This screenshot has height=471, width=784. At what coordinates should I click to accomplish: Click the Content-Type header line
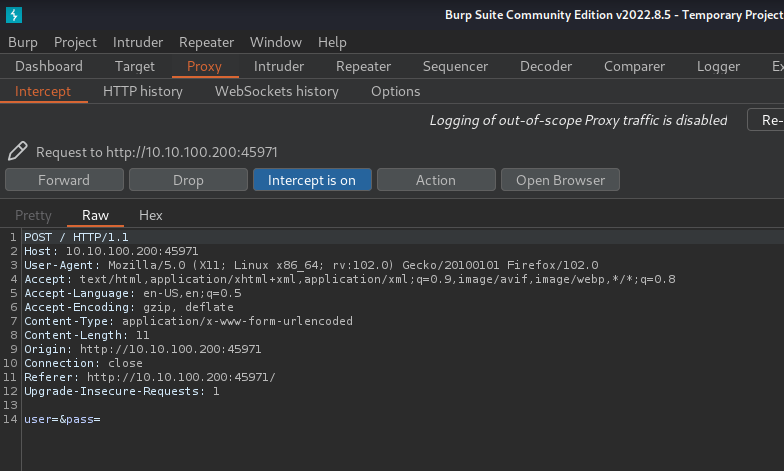[188, 321]
